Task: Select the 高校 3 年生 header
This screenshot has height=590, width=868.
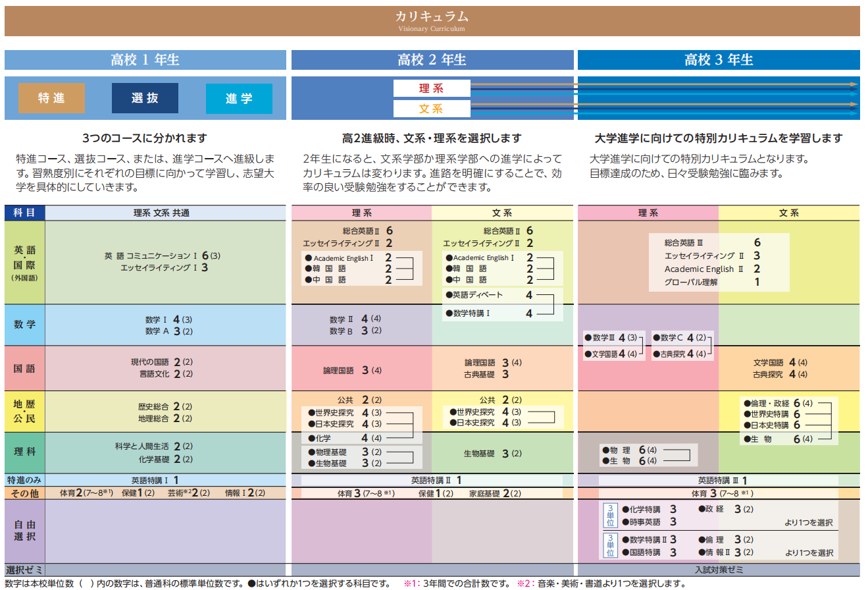Action: [x=719, y=60]
